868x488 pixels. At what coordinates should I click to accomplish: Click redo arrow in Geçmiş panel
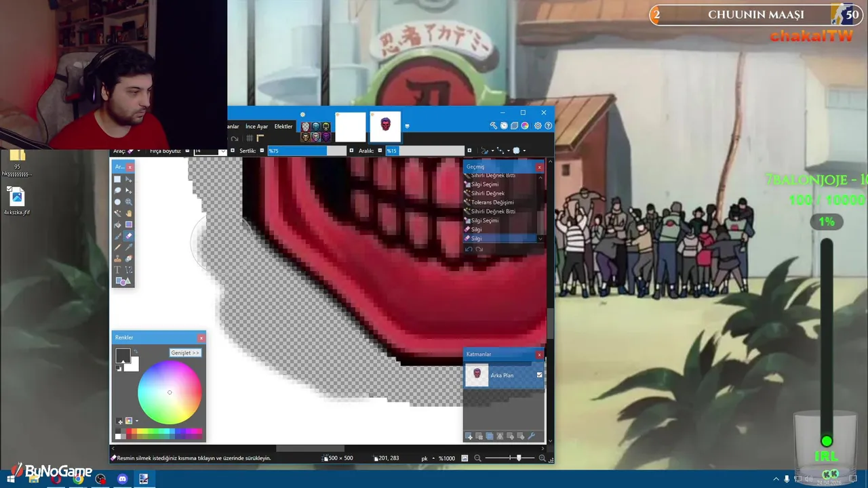(479, 249)
